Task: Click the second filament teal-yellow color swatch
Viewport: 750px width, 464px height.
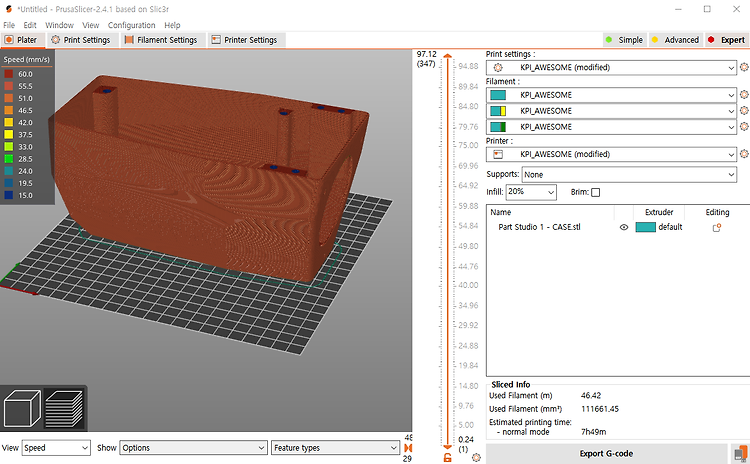Action: 498,111
